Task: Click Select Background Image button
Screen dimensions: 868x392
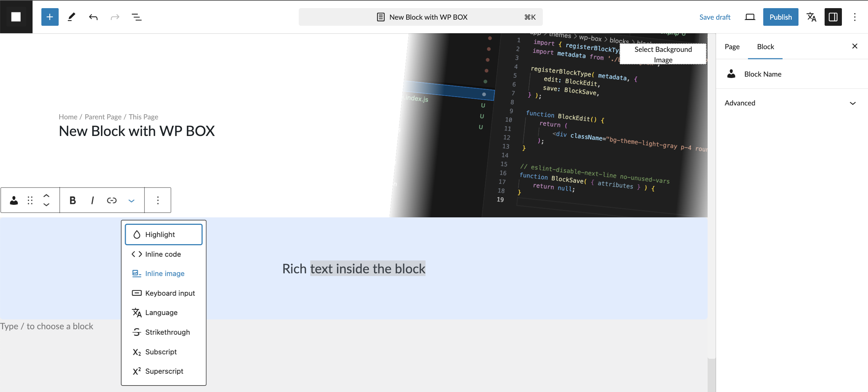Action: [x=663, y=54]
